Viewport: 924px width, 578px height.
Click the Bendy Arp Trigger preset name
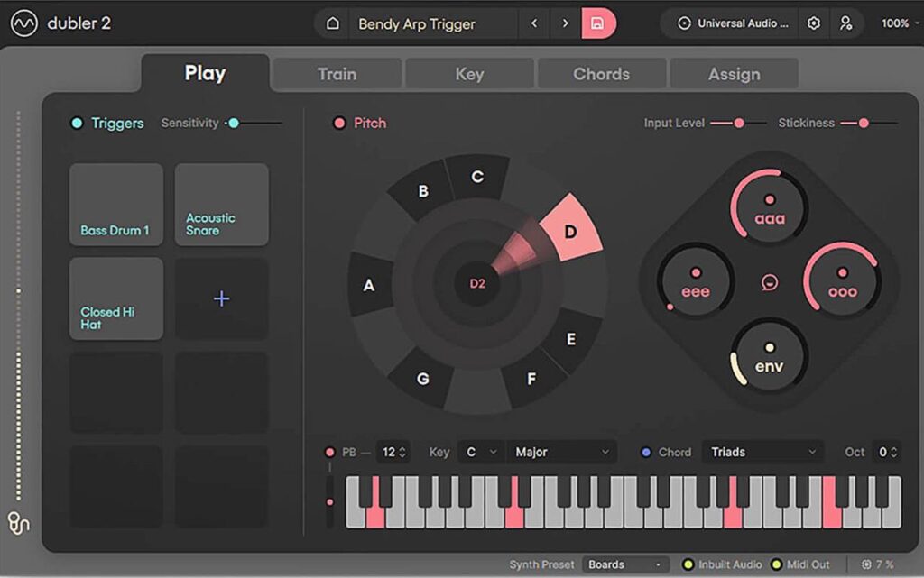pyautogui.click(x=417, y=24)
